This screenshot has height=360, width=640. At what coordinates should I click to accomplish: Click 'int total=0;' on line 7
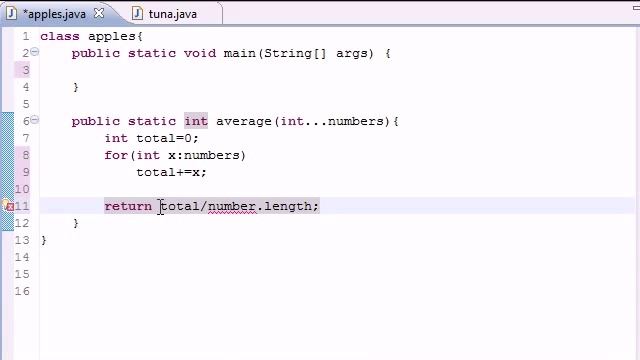point(151,138)
